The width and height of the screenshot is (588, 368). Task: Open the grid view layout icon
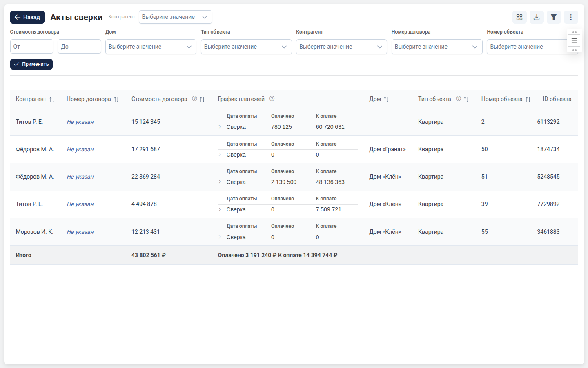point(519,17)
